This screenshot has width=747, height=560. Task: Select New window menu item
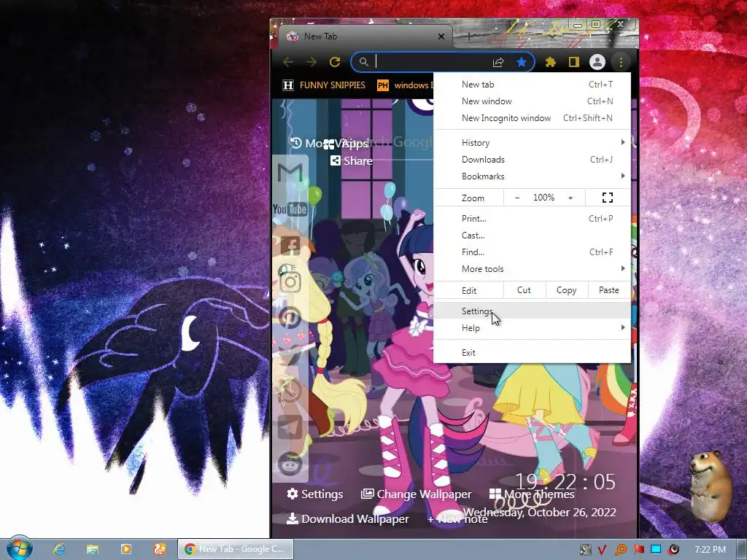532,101
